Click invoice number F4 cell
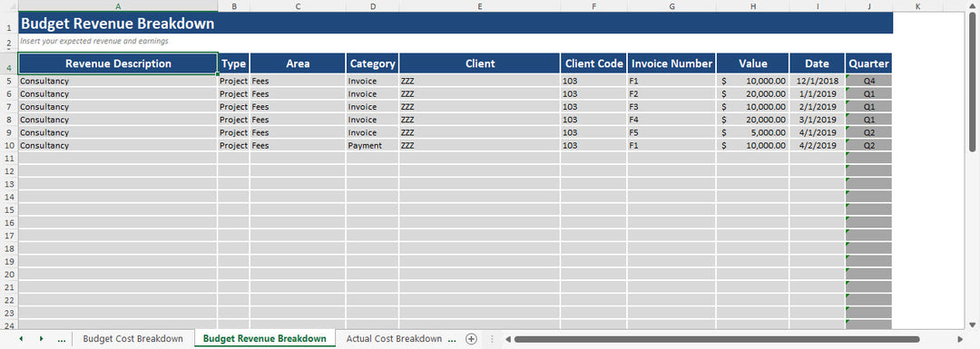 [671, 120]
